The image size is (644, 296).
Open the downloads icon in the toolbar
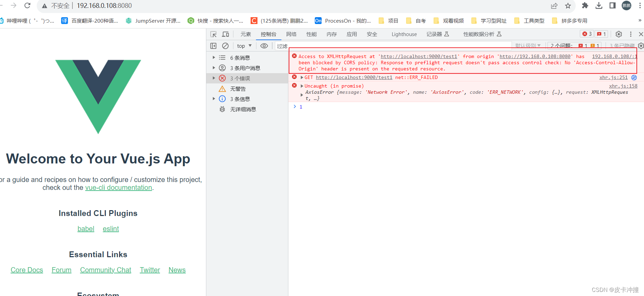click(599, 5)
